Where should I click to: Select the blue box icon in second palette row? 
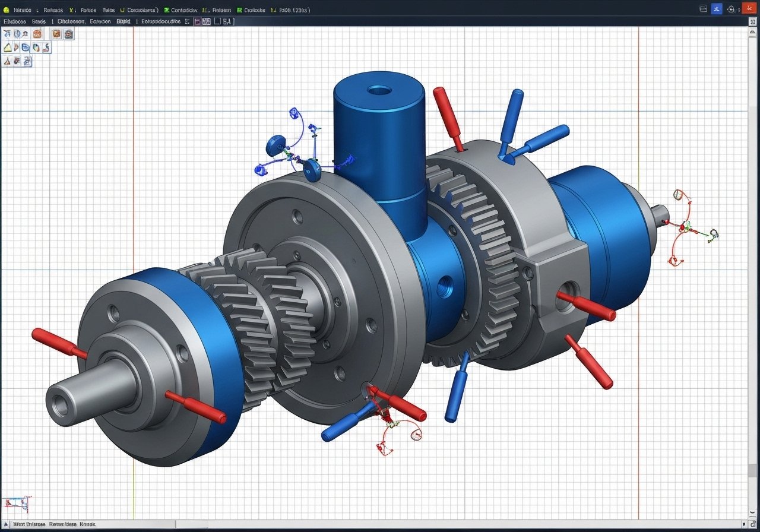(x=26, y=47)
